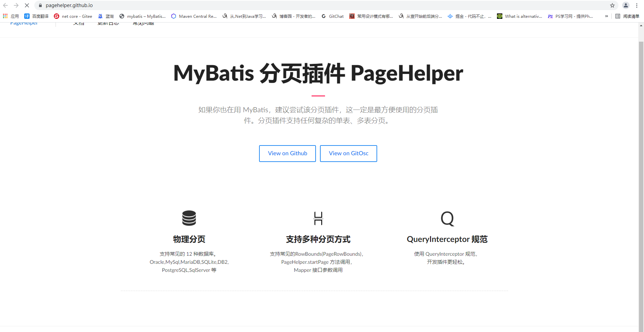Click the browser forward arrow
644x332 pixels.
click(16, 5)
